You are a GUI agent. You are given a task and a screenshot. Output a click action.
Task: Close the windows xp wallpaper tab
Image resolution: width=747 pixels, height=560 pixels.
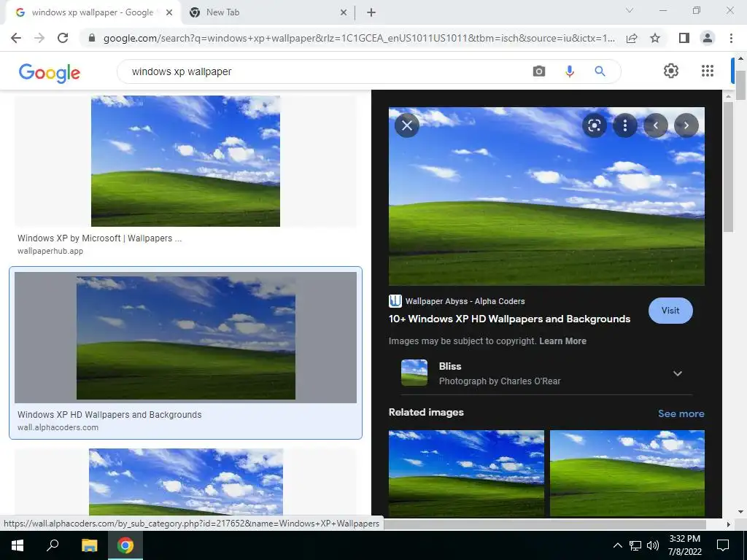[x=169, y=13]
